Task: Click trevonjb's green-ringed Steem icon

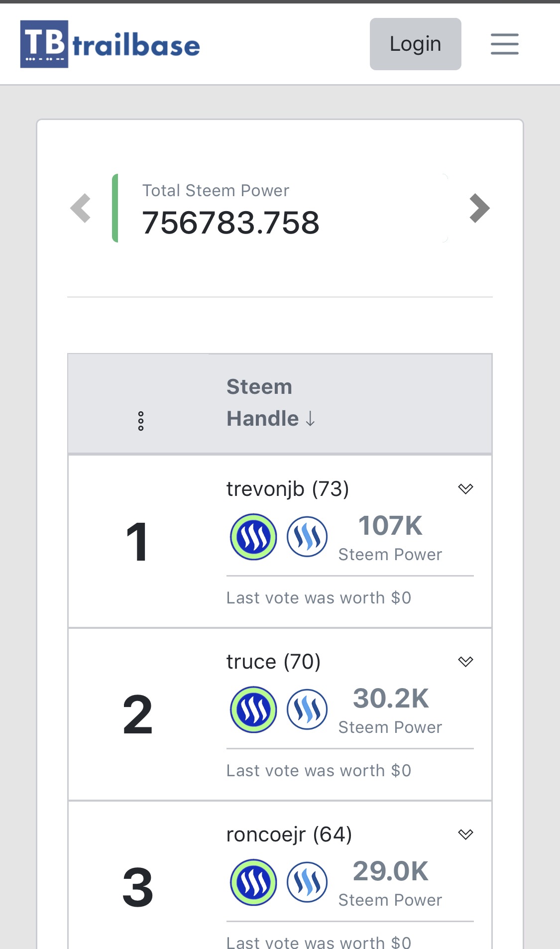Action: click(x=253, y=537)
